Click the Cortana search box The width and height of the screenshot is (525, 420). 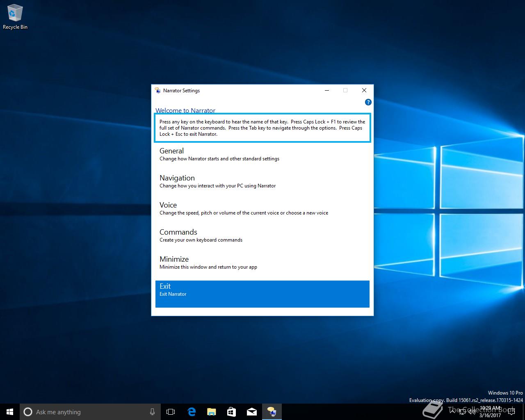click(90, 412)
